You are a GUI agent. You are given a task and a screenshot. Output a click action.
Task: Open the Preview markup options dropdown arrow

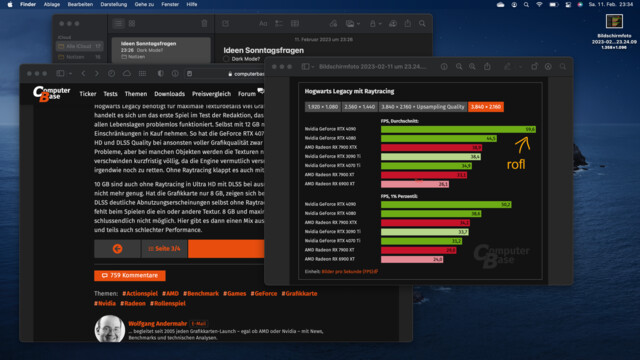[x=520, y=67]
